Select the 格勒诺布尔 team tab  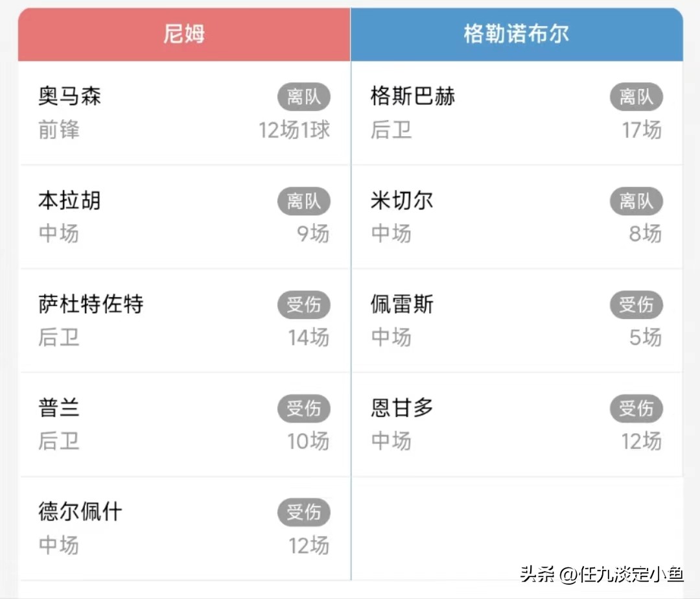coord(516,34)
